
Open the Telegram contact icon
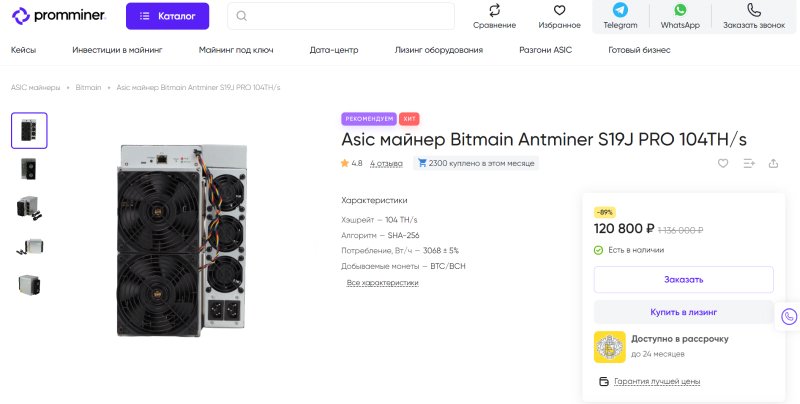click(x=620, y=10)
